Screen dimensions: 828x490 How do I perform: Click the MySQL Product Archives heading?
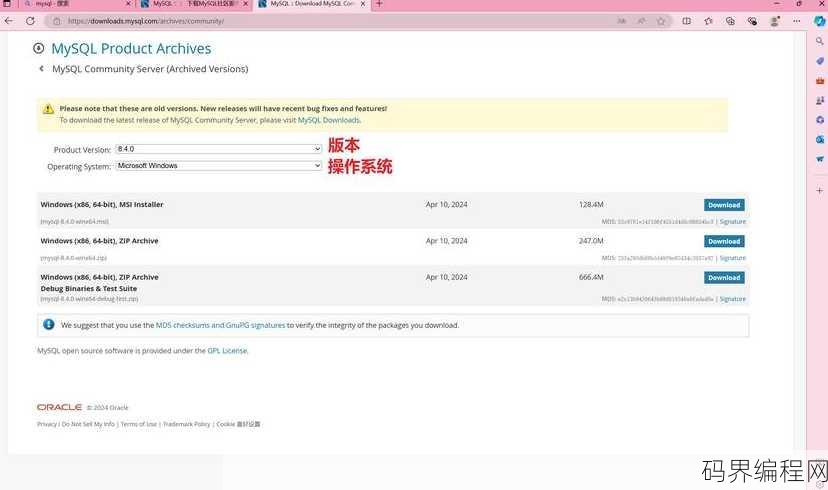(131, 49)
